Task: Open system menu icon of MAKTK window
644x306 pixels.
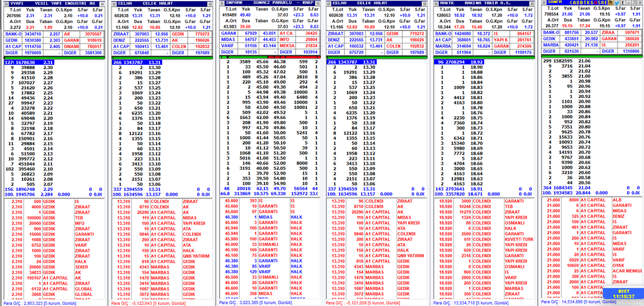Action: point(436,3)
